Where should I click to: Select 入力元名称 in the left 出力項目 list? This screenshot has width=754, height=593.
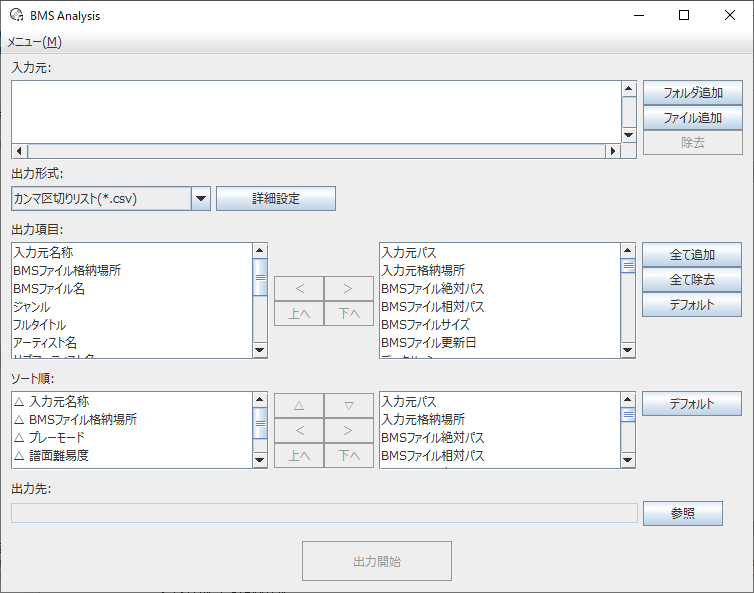pos(132,252)
